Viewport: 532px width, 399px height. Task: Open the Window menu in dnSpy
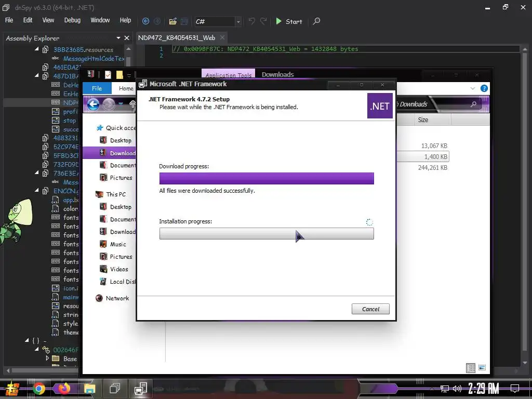pos(100,20)
